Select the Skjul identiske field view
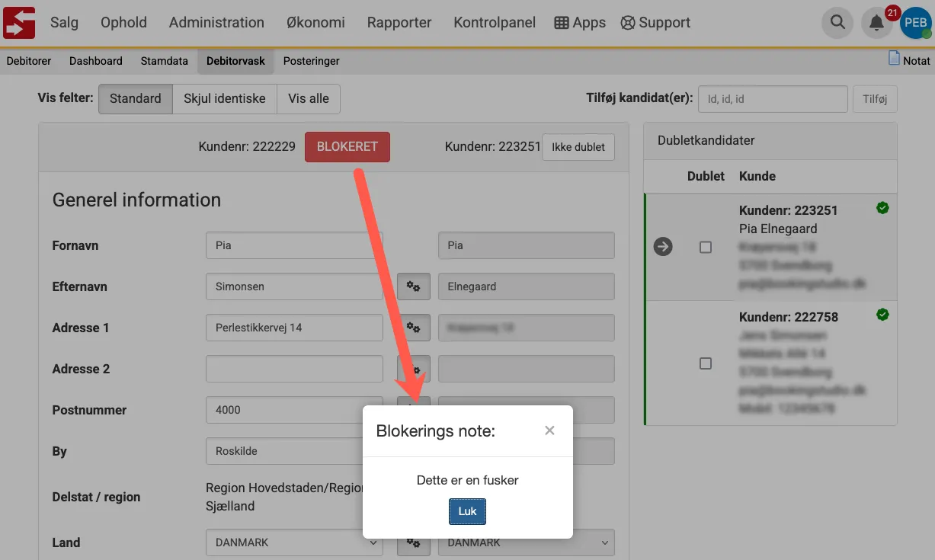Viewport: 935px width, 560px height. click(x=224, y=98)
